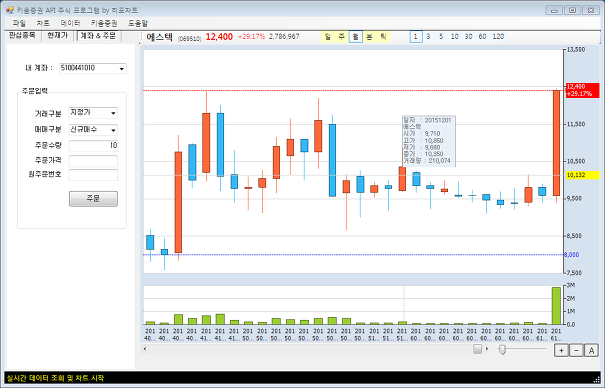Open the 내 계좌 account dropdown

93,68
